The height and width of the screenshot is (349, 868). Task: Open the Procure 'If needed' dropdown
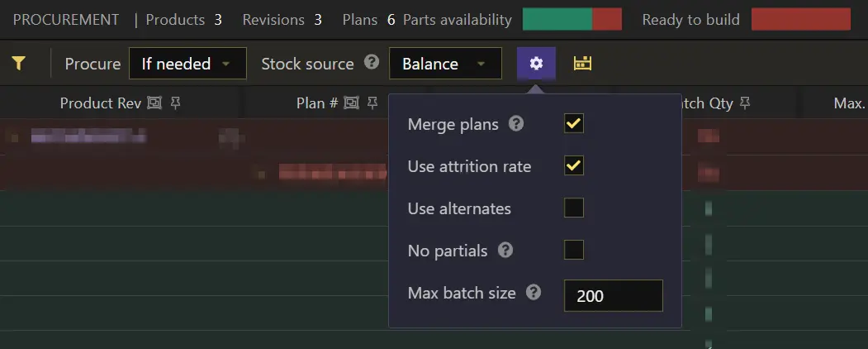[187, 64]
